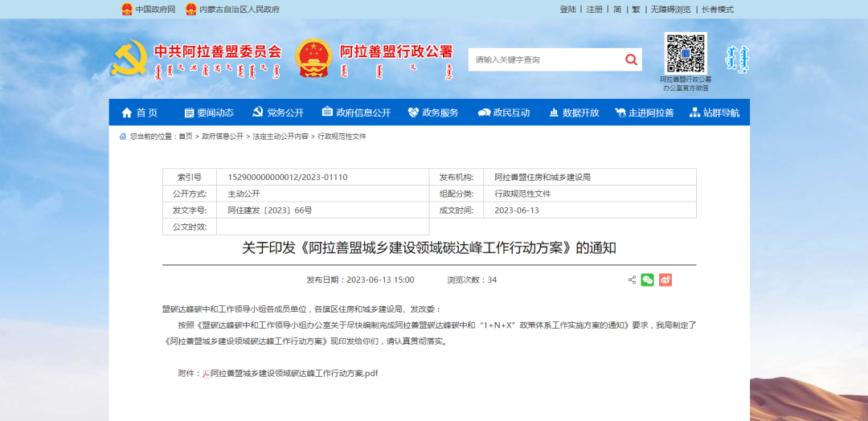Screen dimensions: 868x421
Task: Click the PDF icon next to attachment
Action: pos(206,374)
